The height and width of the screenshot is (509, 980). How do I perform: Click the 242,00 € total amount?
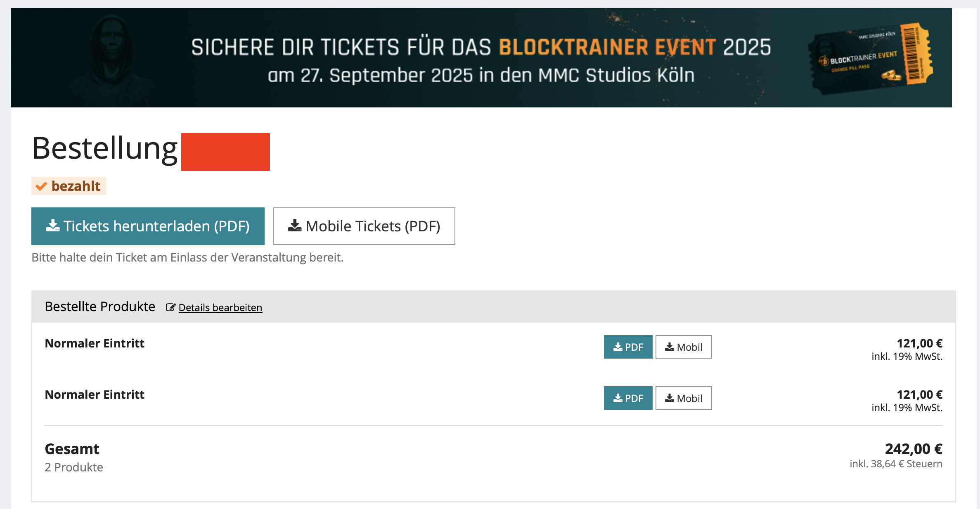coord(913,449)
